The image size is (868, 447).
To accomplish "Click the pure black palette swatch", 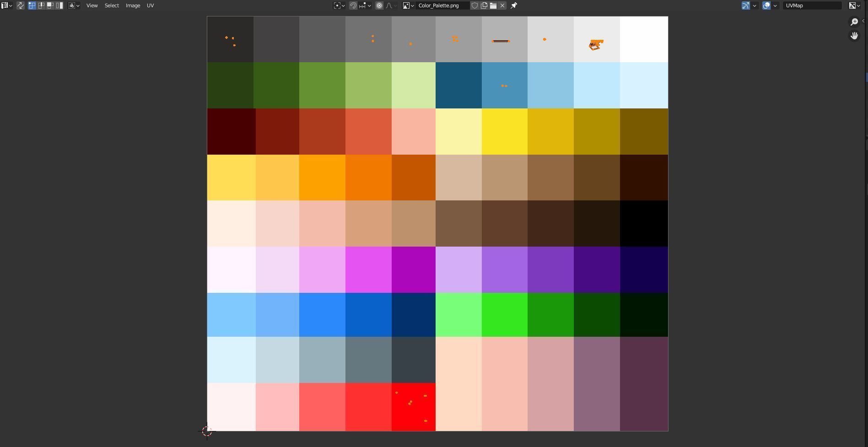I will tap(644, 224).
